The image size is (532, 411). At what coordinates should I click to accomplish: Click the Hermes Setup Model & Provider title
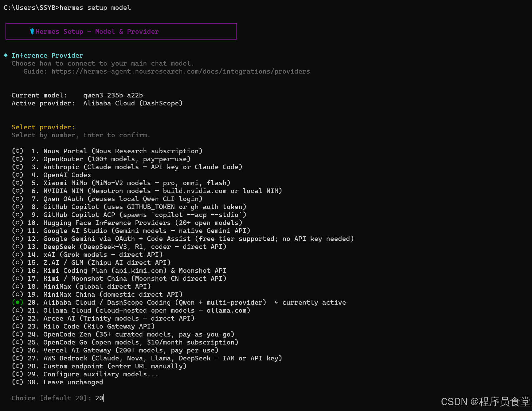click(97, 31)
